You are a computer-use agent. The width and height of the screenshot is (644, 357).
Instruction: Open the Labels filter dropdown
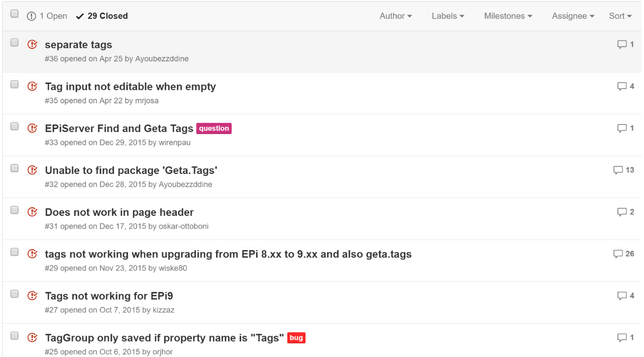point(448,16)
